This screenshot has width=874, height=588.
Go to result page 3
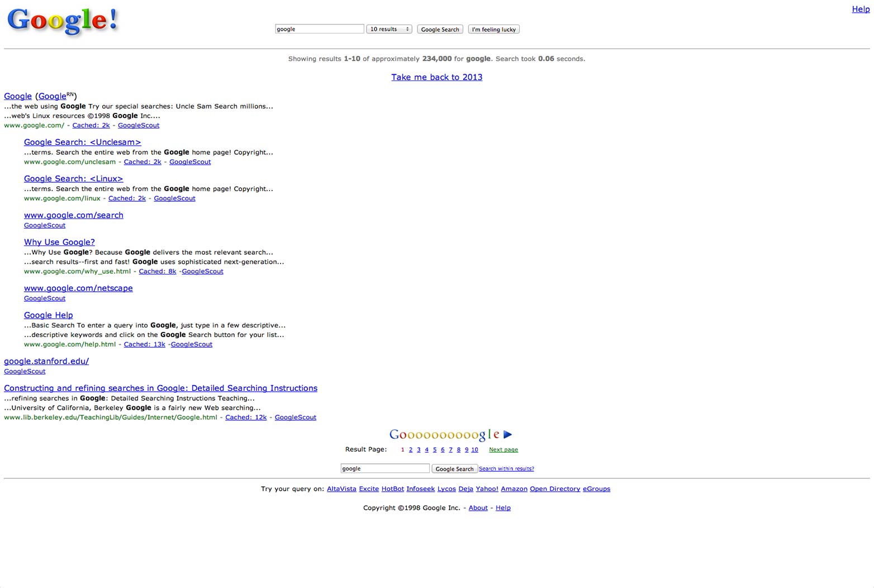(419, 449)
